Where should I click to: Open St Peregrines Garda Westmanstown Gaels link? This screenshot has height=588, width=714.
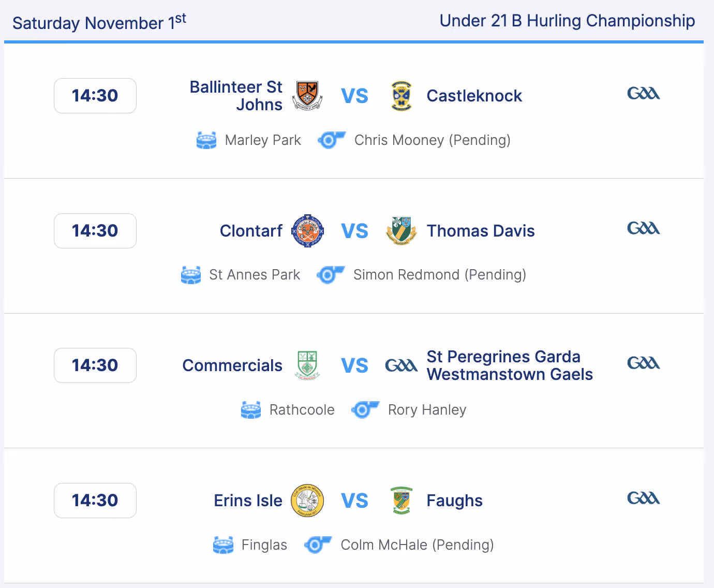509,365
